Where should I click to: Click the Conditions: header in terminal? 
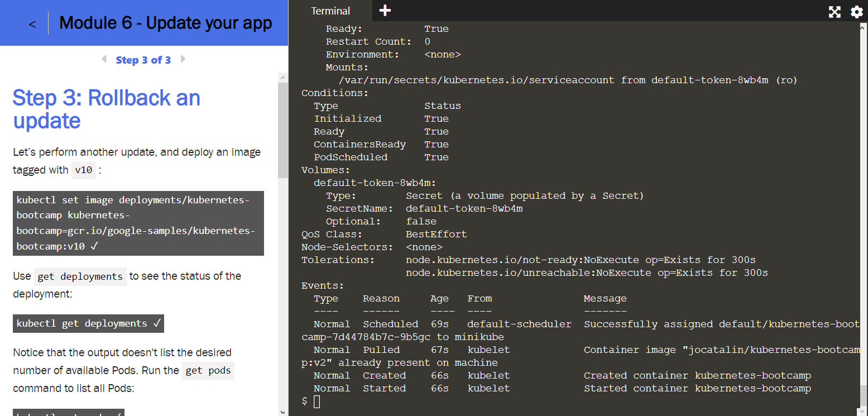click(335, 93)
